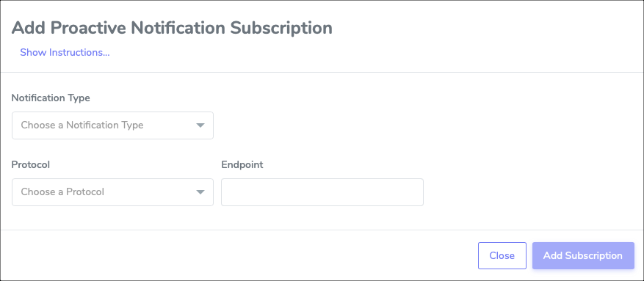
Task: Close the subscription dialog with Close button
Action: (x=502, y=255)
